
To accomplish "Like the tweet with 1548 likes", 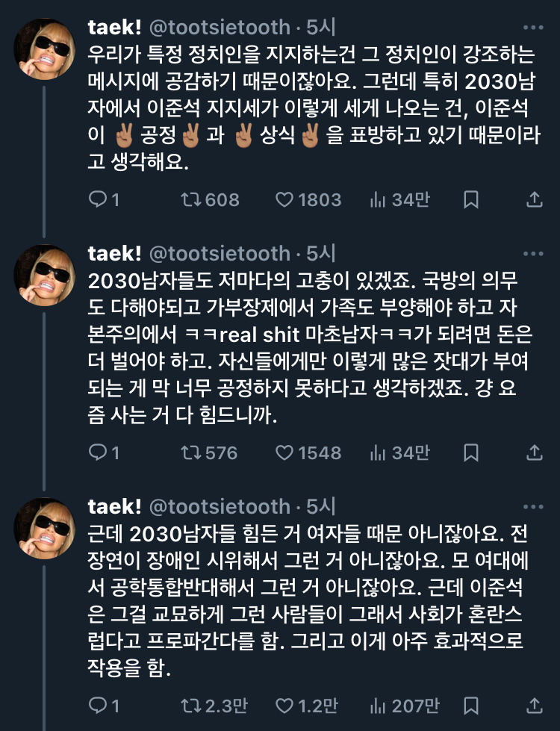I will pos(284,452).
